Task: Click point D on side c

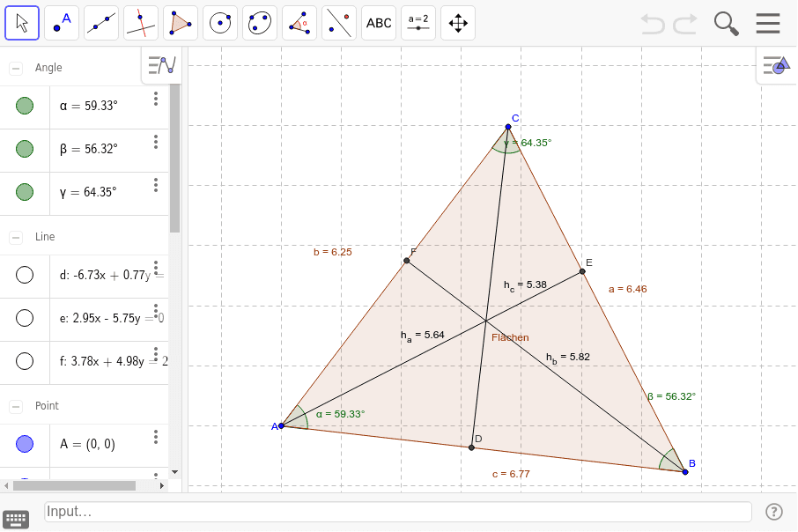Action: [471, 447]
